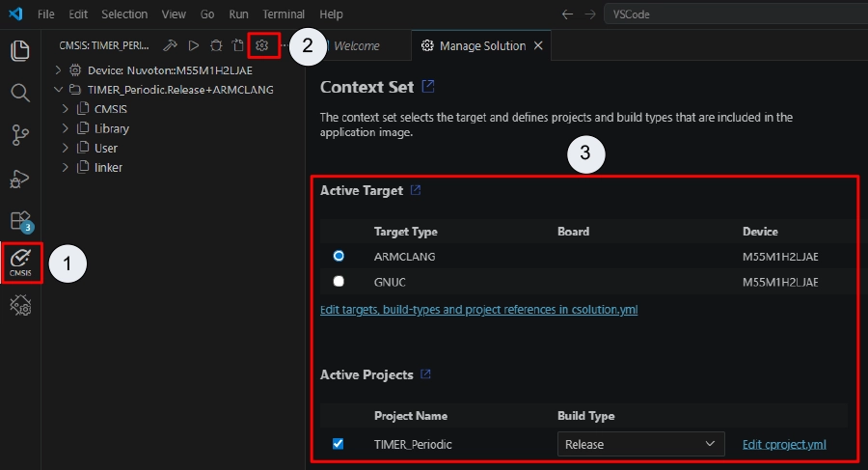Click the Device column header
The width and height of the screenshot is (868, 470).
(x=760, y=231)
